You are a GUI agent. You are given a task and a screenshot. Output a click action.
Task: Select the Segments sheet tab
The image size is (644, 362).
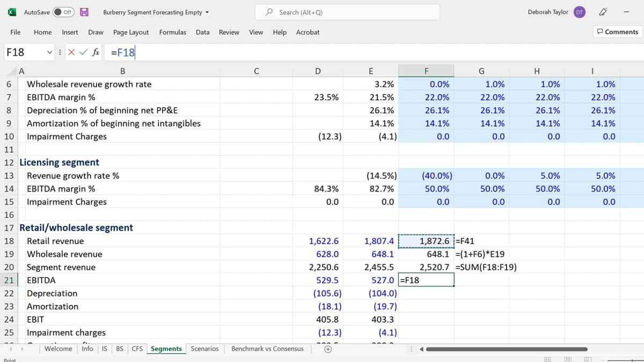point(166,349)
